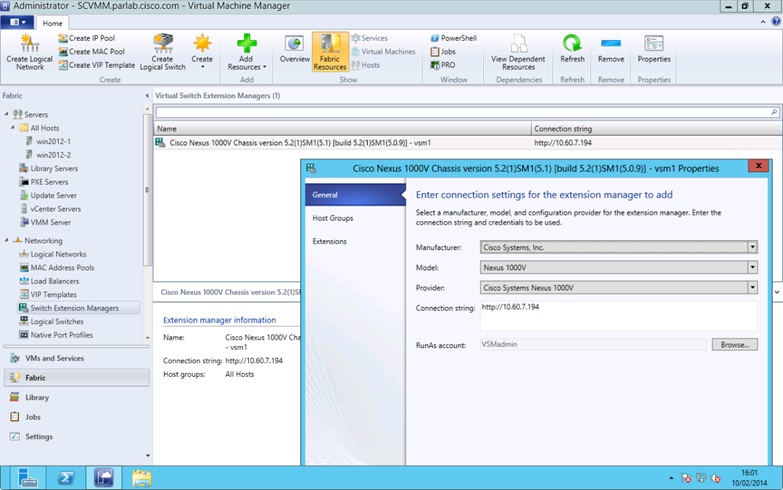The width and height of the screenshot is (783, 490).
Task: Switch to Home ribbon tab
Action: tap(52, 23)
